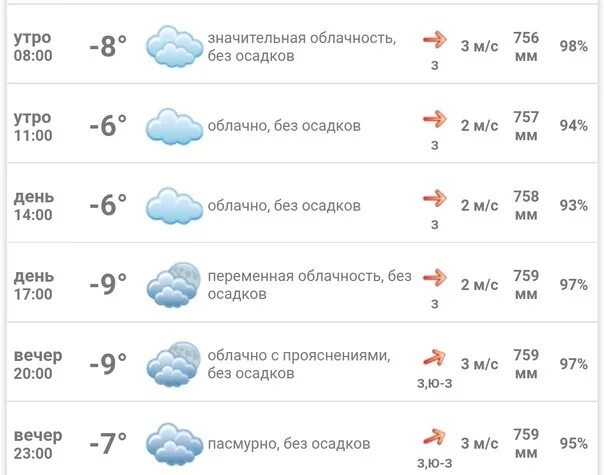Click the overcast cloud icon at 23:00
This screenshot has width=604, height=475.
pos(174,444)
